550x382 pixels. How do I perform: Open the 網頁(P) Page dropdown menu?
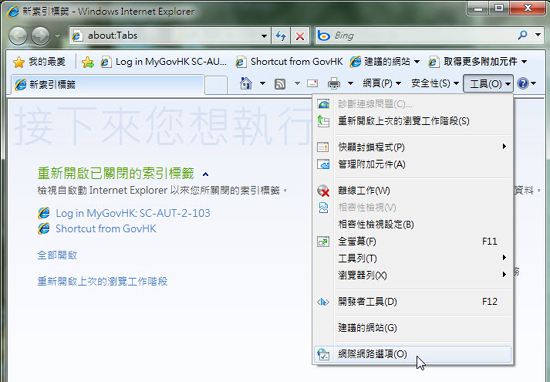[x=382, y=83]
